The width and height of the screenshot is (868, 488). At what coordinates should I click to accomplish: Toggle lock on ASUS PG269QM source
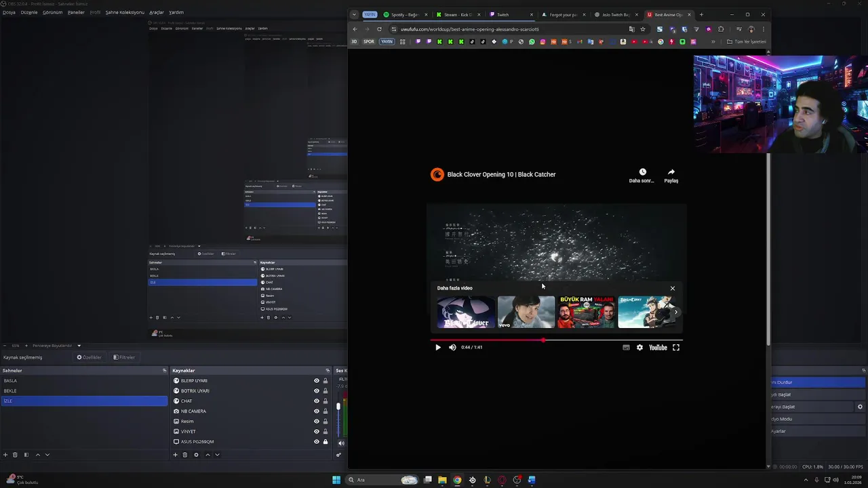[325, 442]
